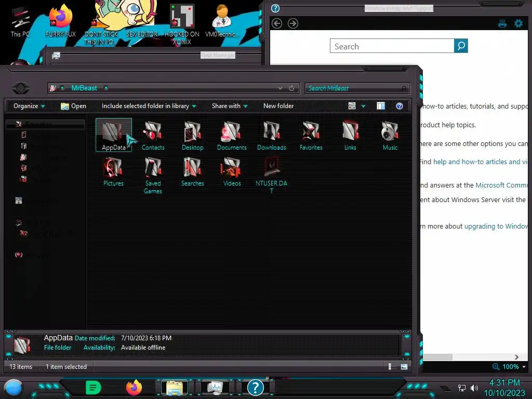Open the view options dropdown arrow

(x=363, y=106)
